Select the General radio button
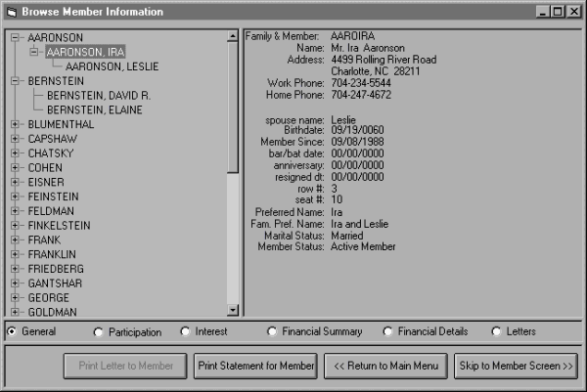 [x=12, y=332]
